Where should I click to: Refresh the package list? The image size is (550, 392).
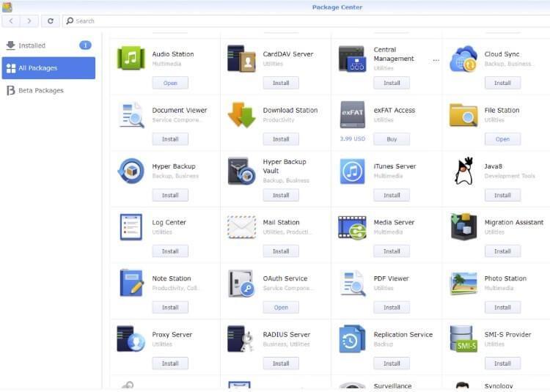pyautogui.click(x=51, y=21)
